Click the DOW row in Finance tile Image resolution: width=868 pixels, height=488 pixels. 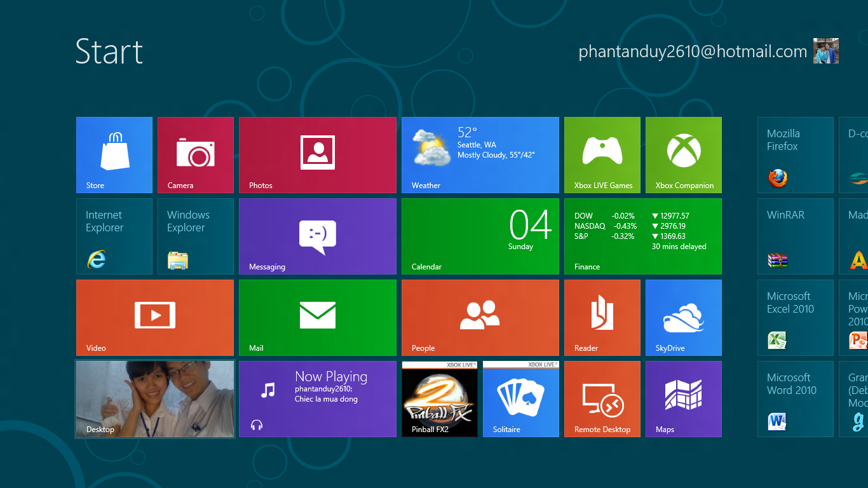(632, 216)
